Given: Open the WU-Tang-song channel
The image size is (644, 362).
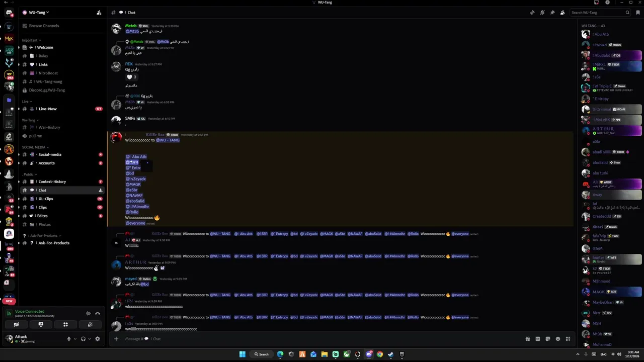Looking at the screenshot, I should click(62, 81).
